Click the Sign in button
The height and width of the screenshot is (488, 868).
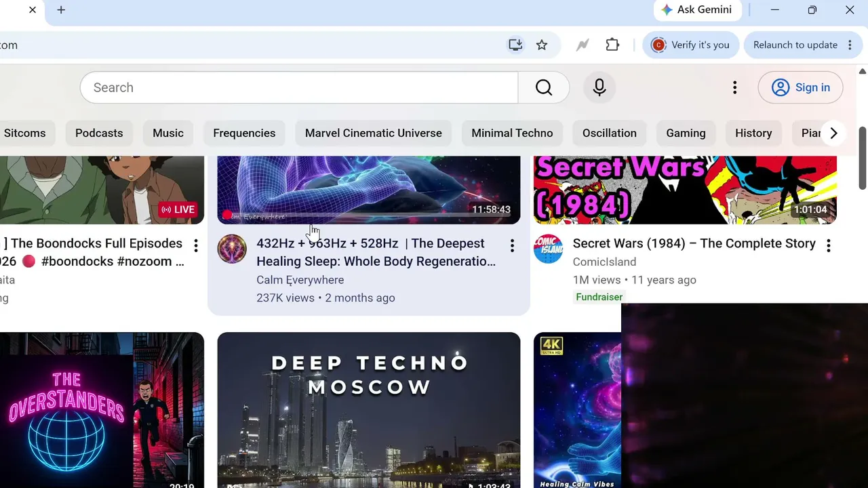click(x=801, y=87)
